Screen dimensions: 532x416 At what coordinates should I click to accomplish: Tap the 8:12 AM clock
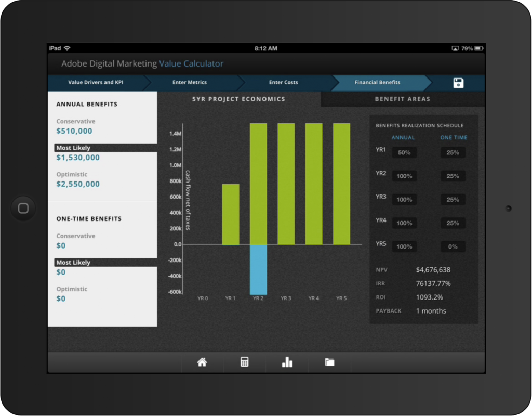pos(266,48)
